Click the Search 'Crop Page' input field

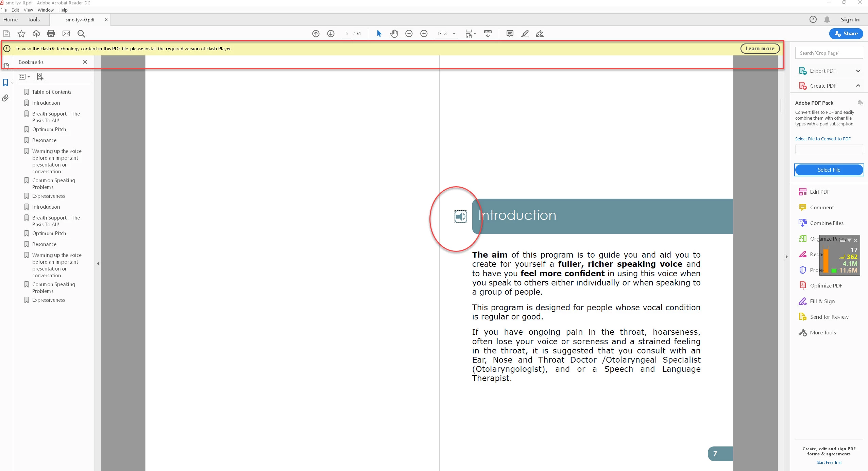click(x=829, y=53)
